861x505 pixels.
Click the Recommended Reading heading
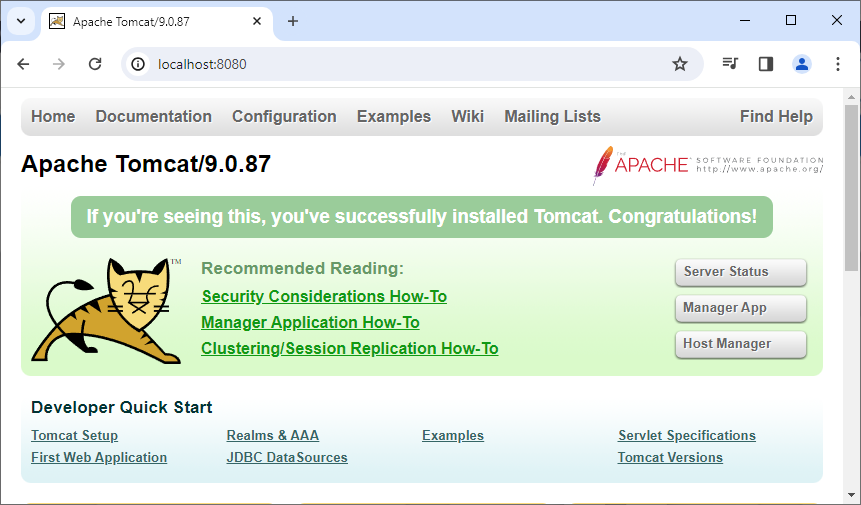click(303, 268)
